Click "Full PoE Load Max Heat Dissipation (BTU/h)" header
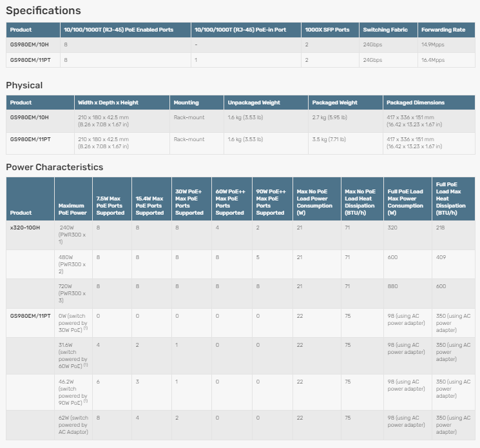Screen dimensions: 480x448 454,199
